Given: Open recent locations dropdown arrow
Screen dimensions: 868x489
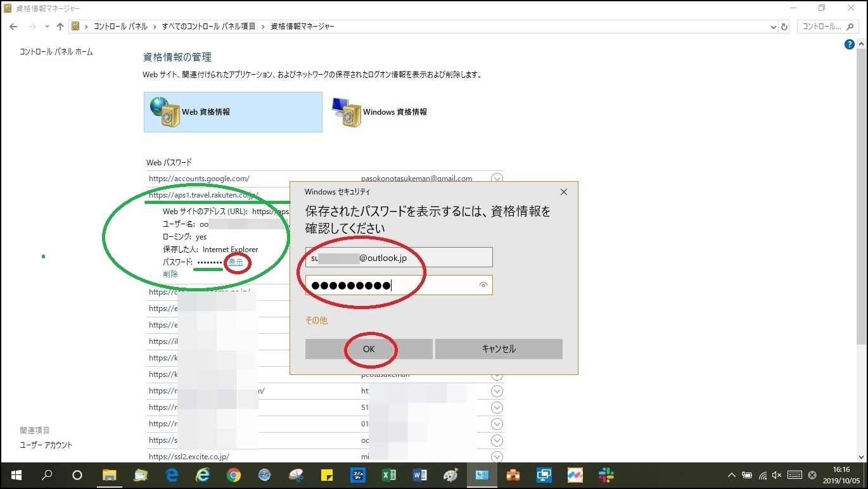Looking at the screenshot, I should point(47,27).
